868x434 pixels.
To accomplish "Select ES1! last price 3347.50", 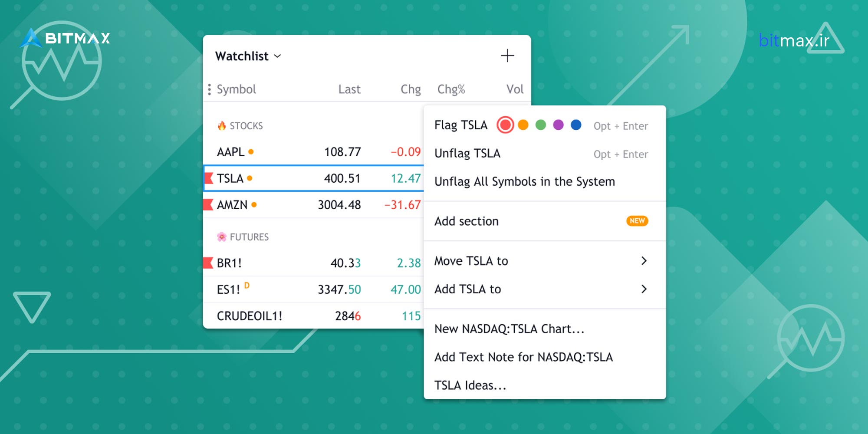I will (x=339, y=289).
